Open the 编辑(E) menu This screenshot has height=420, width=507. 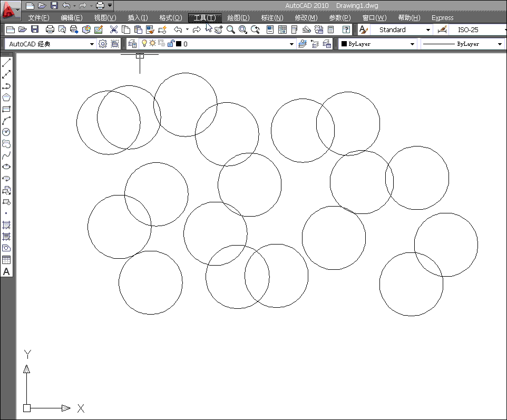coord(72,18)
